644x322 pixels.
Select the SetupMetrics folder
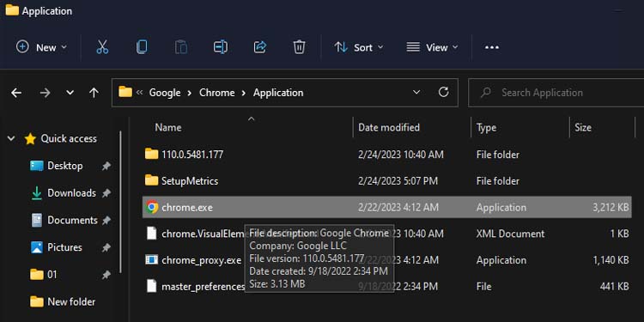pyautogui.click(x=386, y=181)
